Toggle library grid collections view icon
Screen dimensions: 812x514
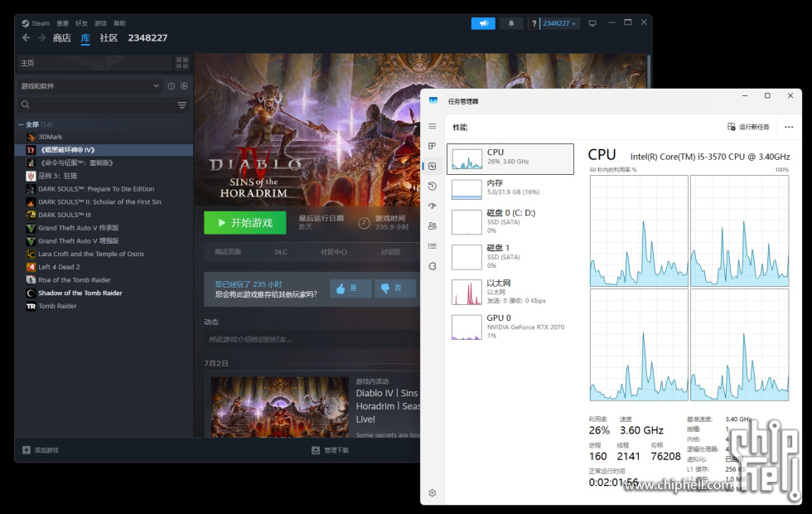(x=182, y=63)
